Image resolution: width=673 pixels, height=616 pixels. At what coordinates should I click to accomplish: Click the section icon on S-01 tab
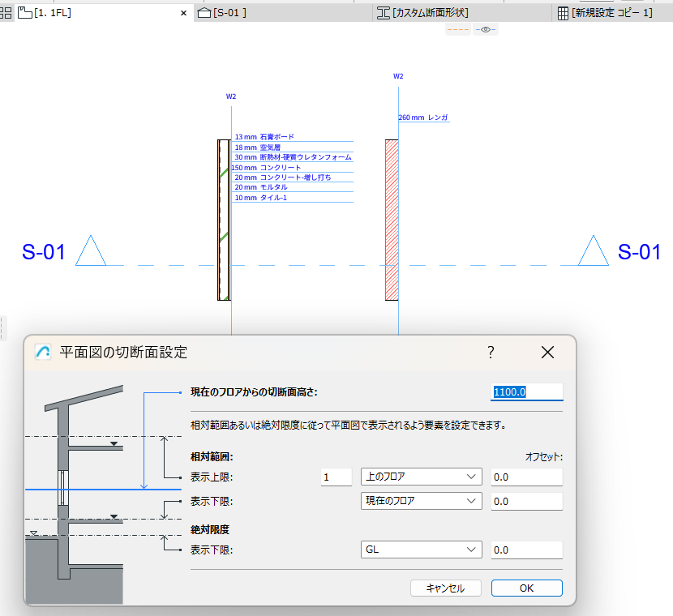tap(204, 13)
